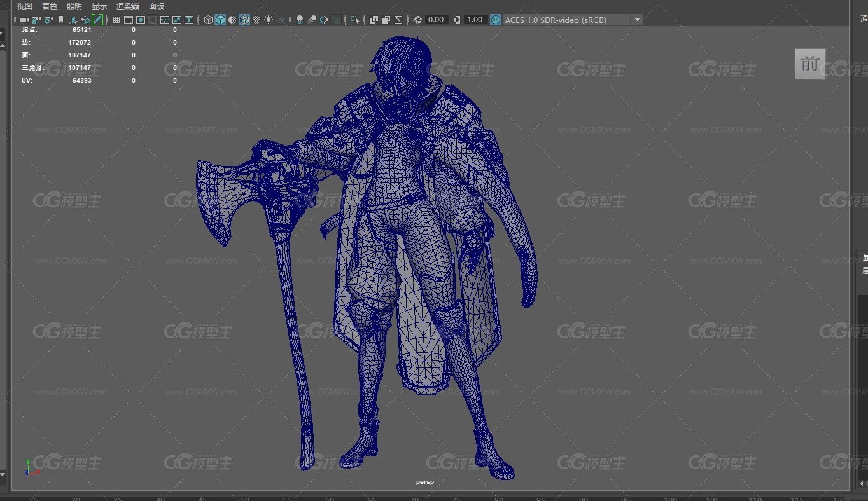Open the camera attributes icon

48,20
